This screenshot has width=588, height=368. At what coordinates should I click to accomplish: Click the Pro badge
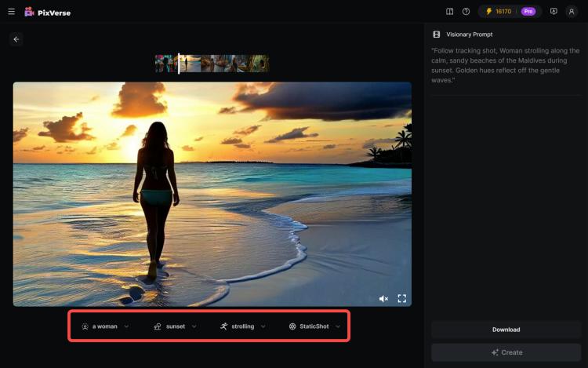tap(528, 12)
